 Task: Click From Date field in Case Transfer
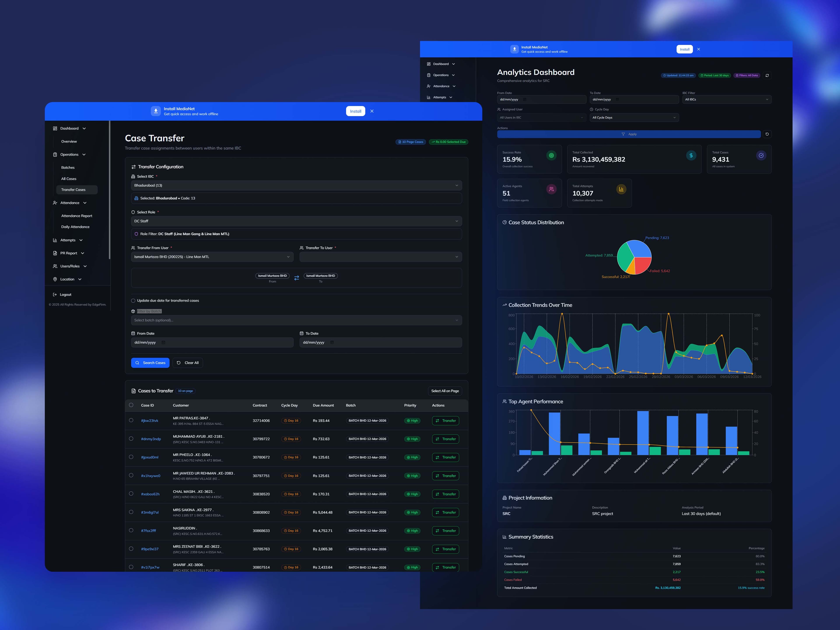tap(212, 342)
